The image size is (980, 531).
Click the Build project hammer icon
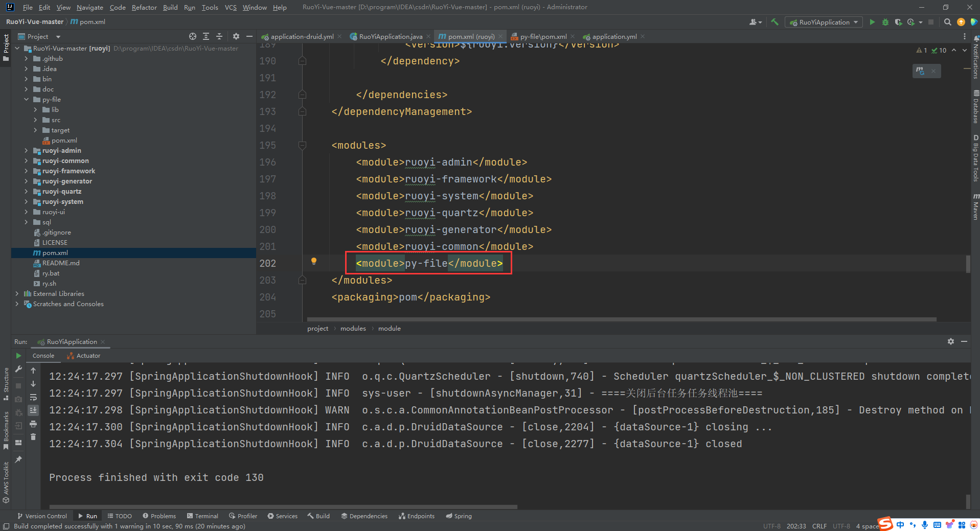pyautogui.click(x=775, y=22)
